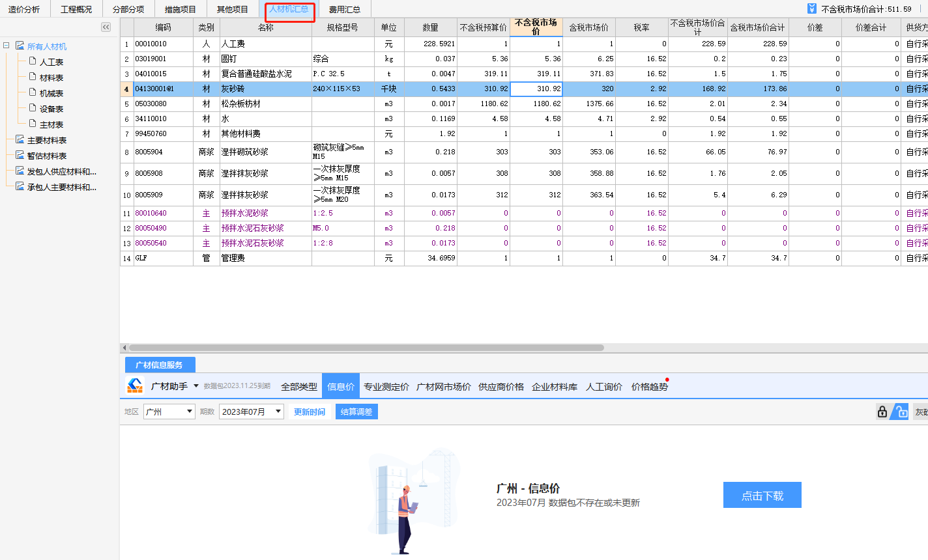Click the closed padlock icon
928x560 pixels.
[882, 412]
